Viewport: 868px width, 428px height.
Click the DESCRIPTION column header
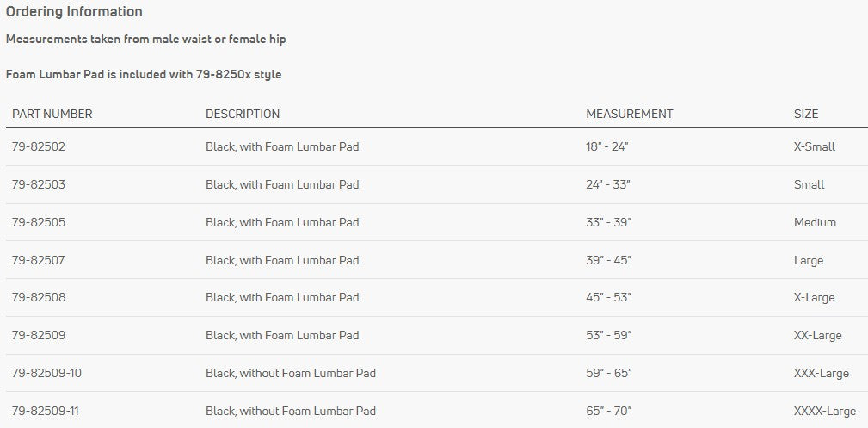(243, 115)
